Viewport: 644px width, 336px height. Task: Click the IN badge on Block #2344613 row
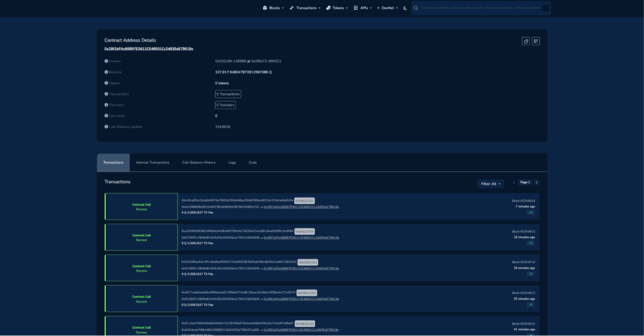(531, 305)
